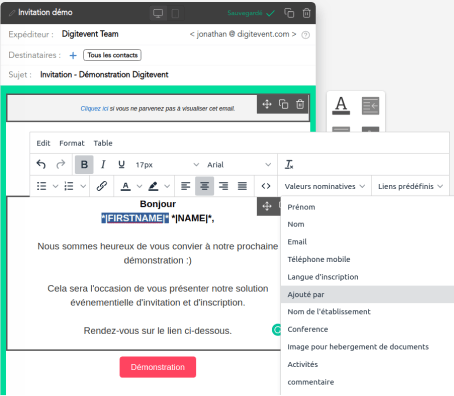The height and width of the screenshot is (396, 454).
Task: Redo the last change
Action: click(x=61, y=164)
